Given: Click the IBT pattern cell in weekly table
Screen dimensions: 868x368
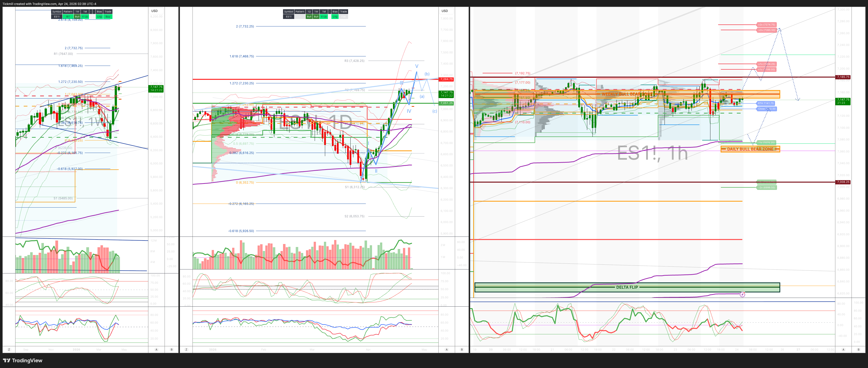Looking at the screenshot, I should [68, 16].
